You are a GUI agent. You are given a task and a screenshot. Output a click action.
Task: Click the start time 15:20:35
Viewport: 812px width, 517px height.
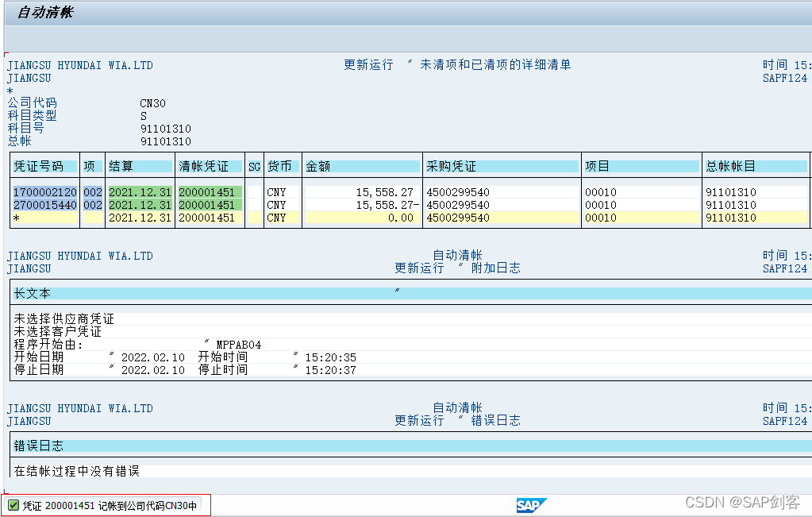click(330, 357)
